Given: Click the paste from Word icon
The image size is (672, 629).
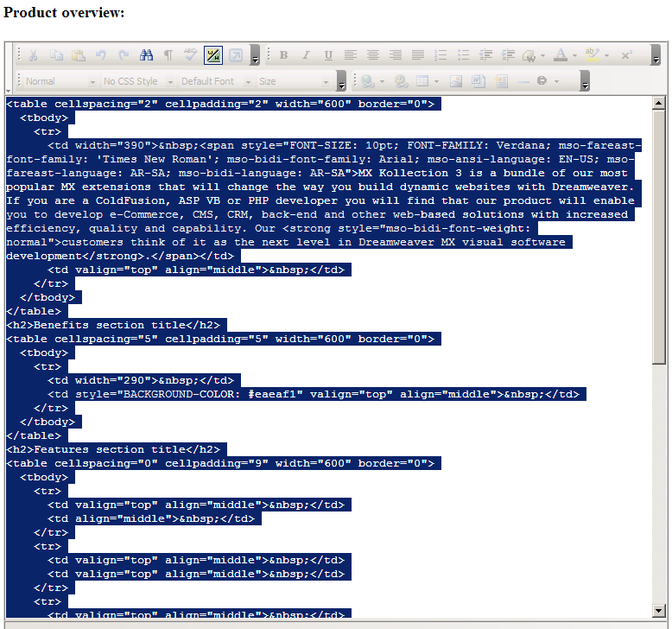Looking at the screenshot, I should click(x=479, y=81).
